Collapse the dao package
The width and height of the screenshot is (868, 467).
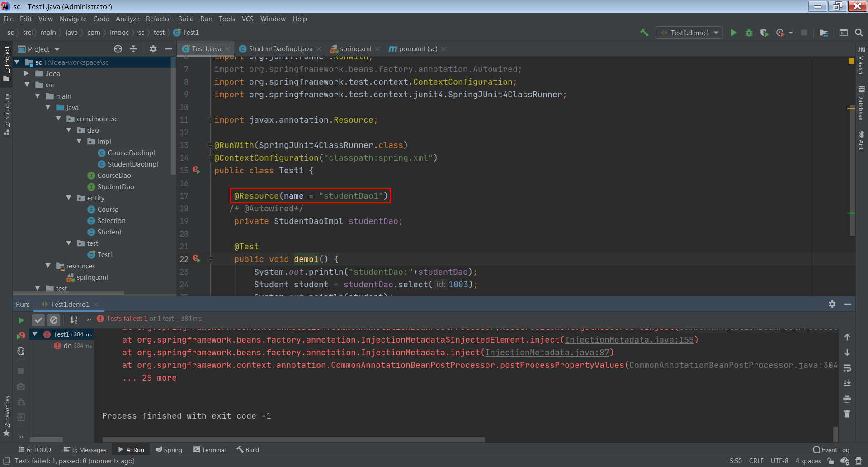[x=69, y=130]
